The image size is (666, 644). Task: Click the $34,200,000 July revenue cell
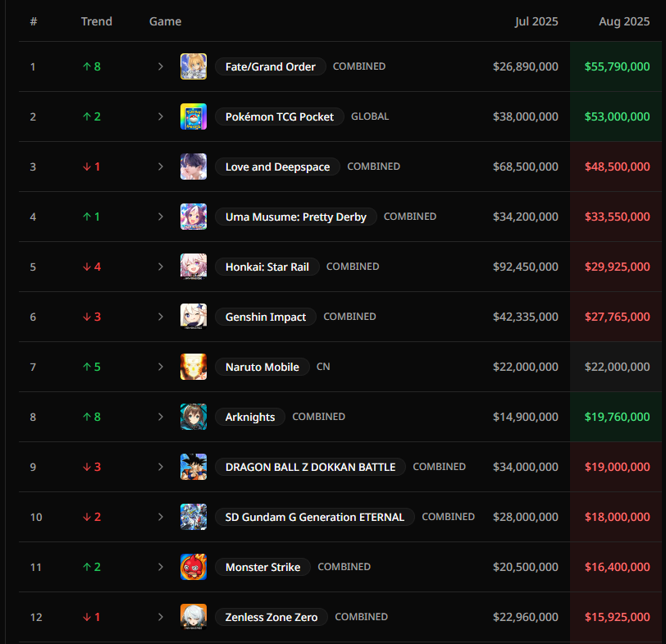pyautogui.click(x=526, y=217)
